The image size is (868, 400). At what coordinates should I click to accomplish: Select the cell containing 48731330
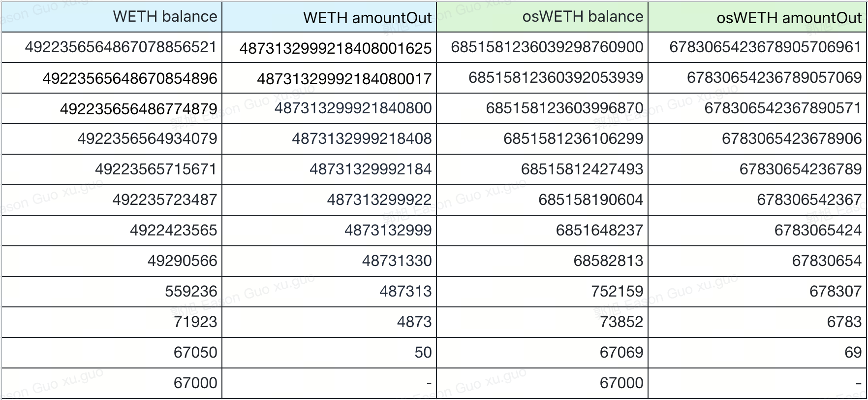pos(397,261)
